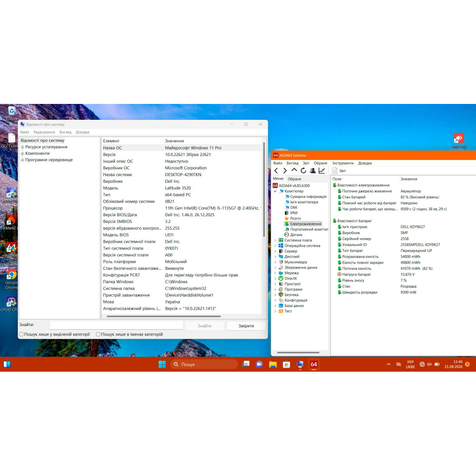
Task: Open the Інструменти menu in AIDA64
Action: tap(343, 163)
